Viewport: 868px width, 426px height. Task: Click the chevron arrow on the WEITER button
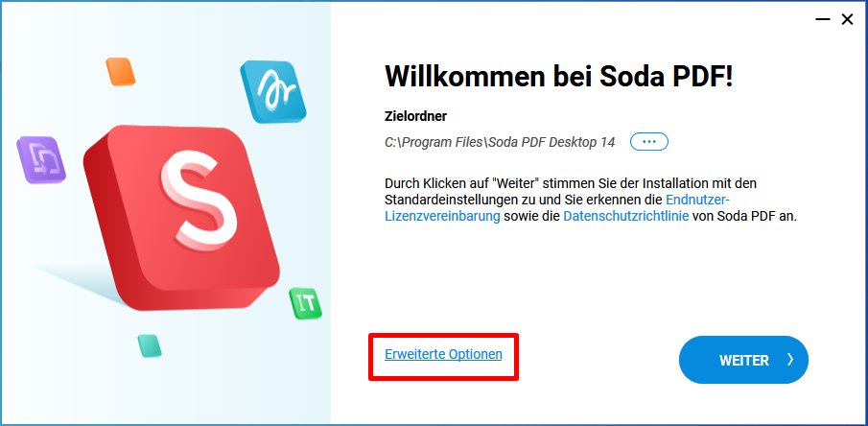tap(790, 360)
